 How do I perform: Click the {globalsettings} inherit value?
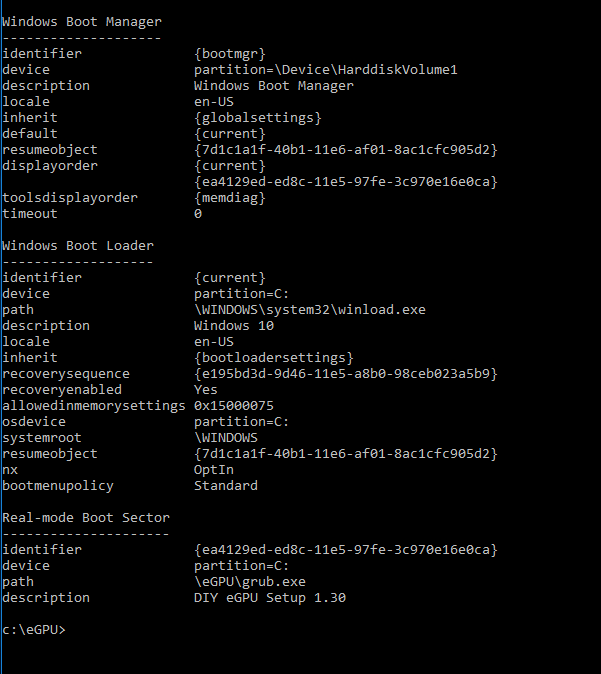point(258,118)
